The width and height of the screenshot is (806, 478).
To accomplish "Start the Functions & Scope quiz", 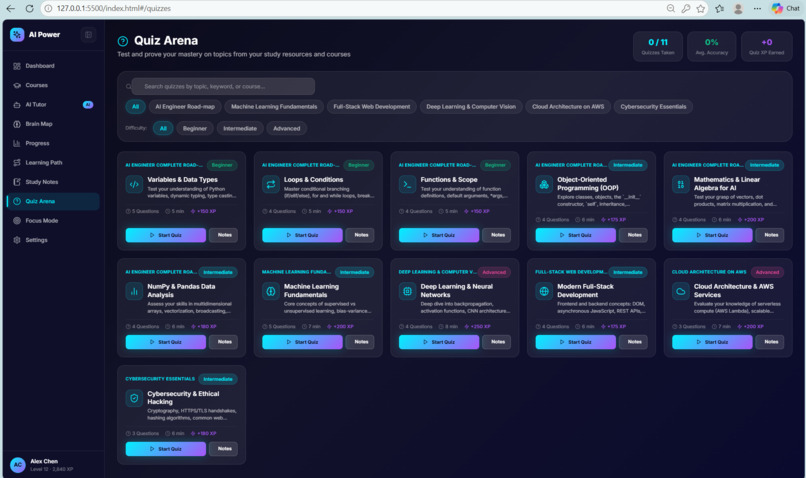I will coord(439,235).
